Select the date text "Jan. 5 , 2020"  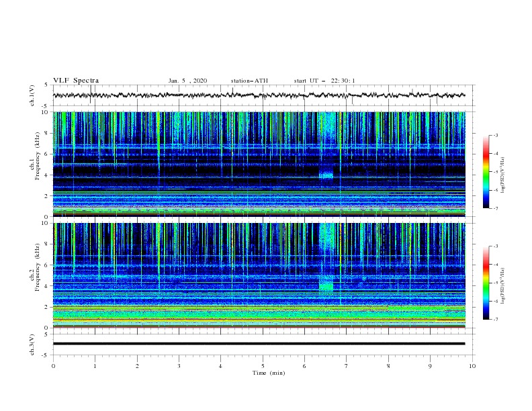click(187, 81)
